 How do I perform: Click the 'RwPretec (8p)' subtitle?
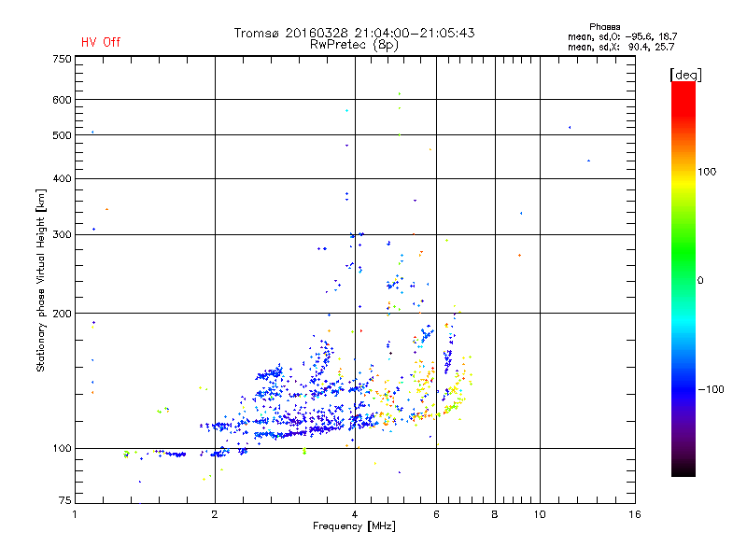(x=354, y=45)
